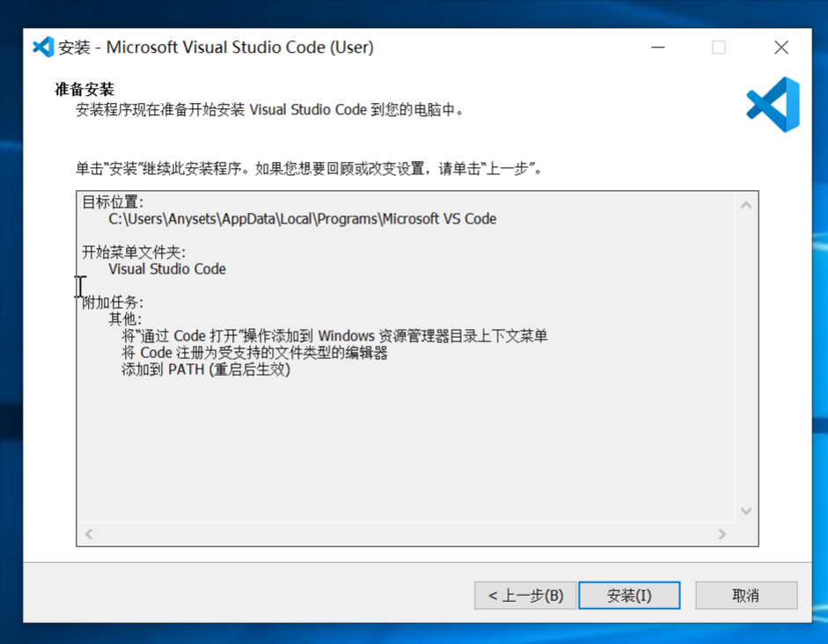The width and height of the screenshot is (828, 644).
Task: Click the Windows 资源管理器目录上下文菜单 task line
Action: [x=334, y=336]
